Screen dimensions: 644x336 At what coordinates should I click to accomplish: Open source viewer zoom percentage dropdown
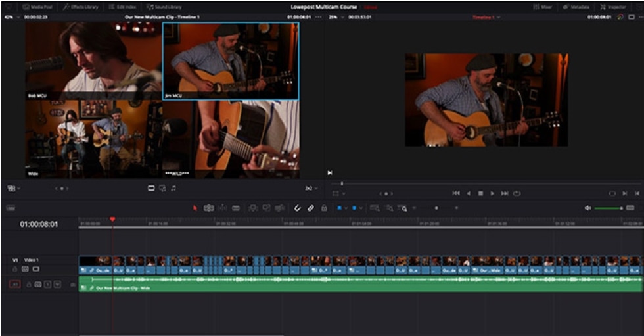pyautogui.click(x=12, y=17)
